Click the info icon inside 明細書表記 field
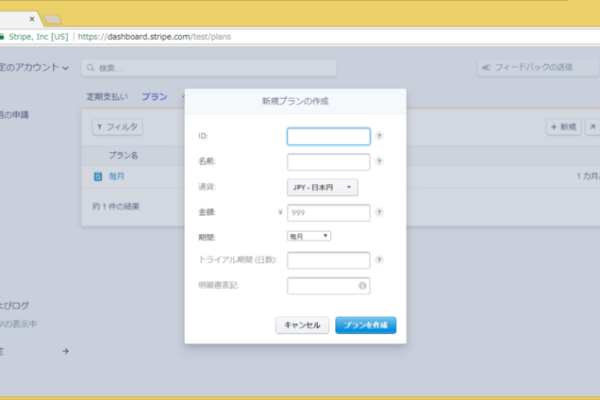The width and height of the screenshot is (600, 400). (362, 286)
